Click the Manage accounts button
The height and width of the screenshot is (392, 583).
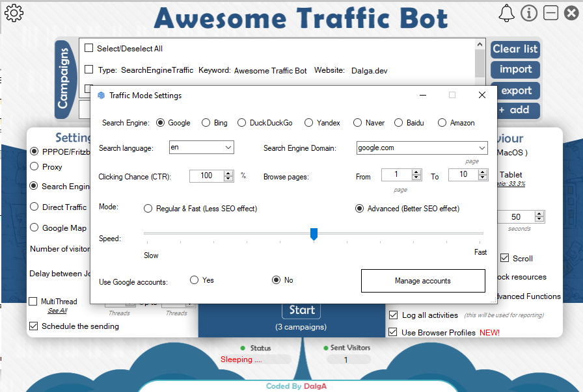coord(423,281)
